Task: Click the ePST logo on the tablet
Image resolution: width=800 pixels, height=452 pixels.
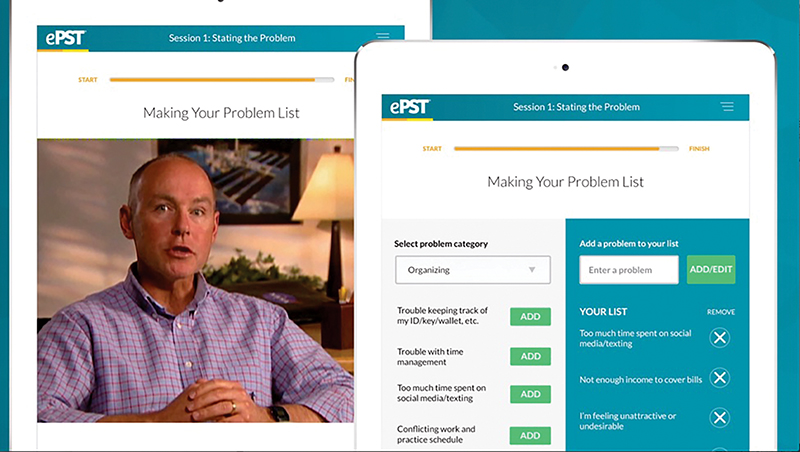Action: point(410,107)
